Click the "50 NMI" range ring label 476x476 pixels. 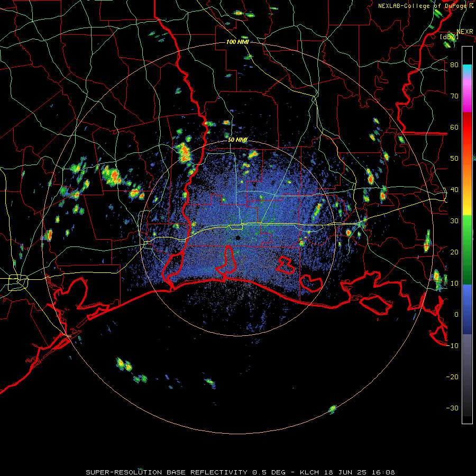pos(237,140)
